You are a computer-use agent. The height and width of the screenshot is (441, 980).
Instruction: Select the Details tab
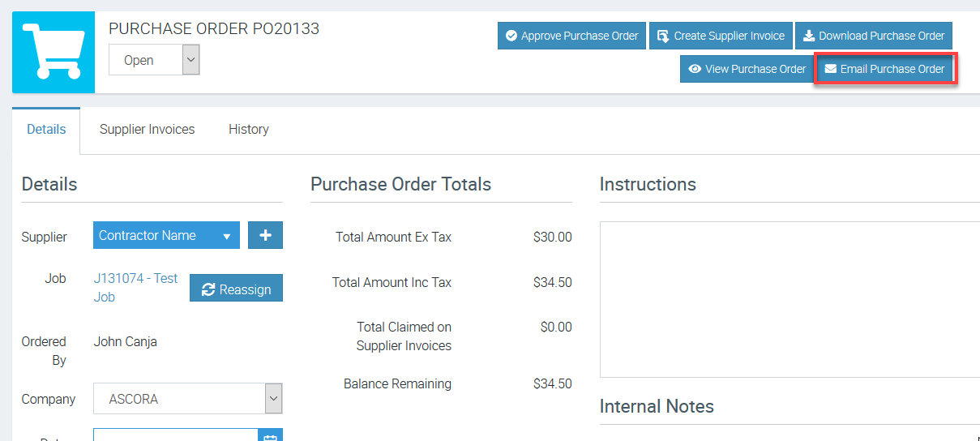[x=46, y=130]
